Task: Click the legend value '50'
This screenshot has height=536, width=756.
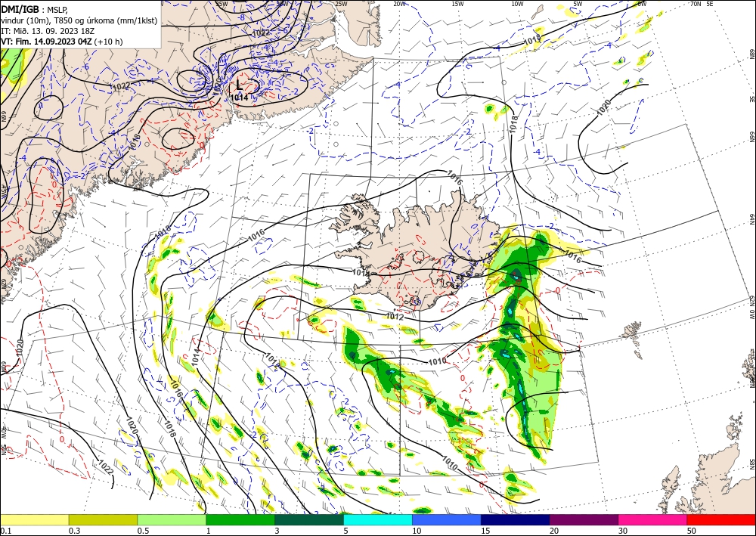Action: pyautogui.click(x=691, y=531)
